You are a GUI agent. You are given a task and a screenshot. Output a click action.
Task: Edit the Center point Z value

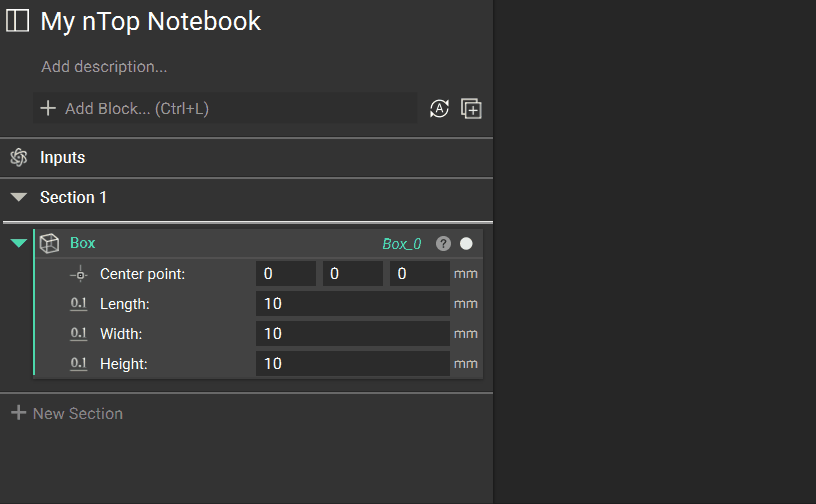click(420, 274)
